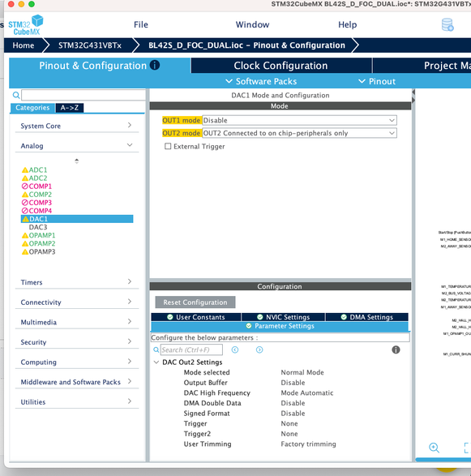Open the OUT2 mode dropdown
Image resolution: width=471 pixels, height=476 pixels.
click(299, 133)
